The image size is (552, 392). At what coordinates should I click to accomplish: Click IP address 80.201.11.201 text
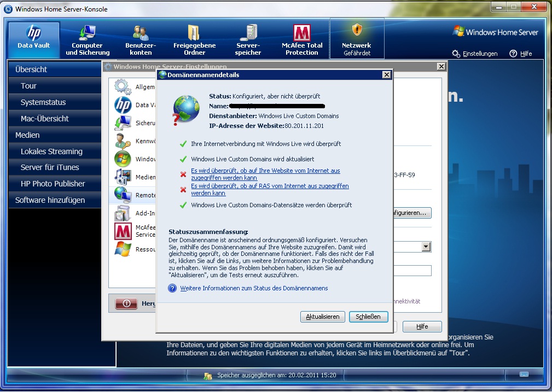(x=304, y=126)
